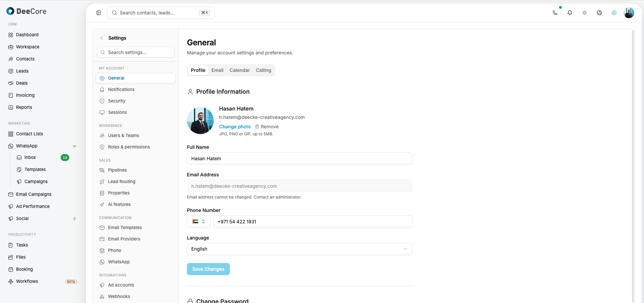
Task: Open settings gear icon in header
Action: click(614, 13)
